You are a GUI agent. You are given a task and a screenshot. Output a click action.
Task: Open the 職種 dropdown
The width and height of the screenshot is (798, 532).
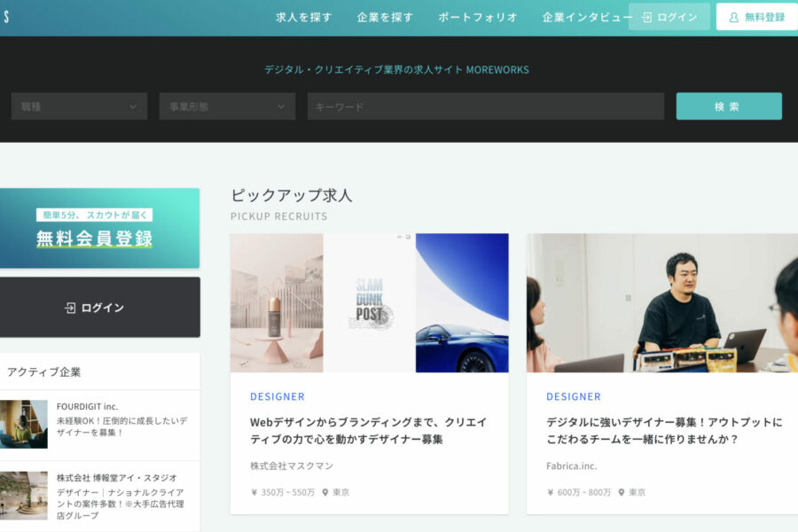pyautogui.click(x=79, y=106)
